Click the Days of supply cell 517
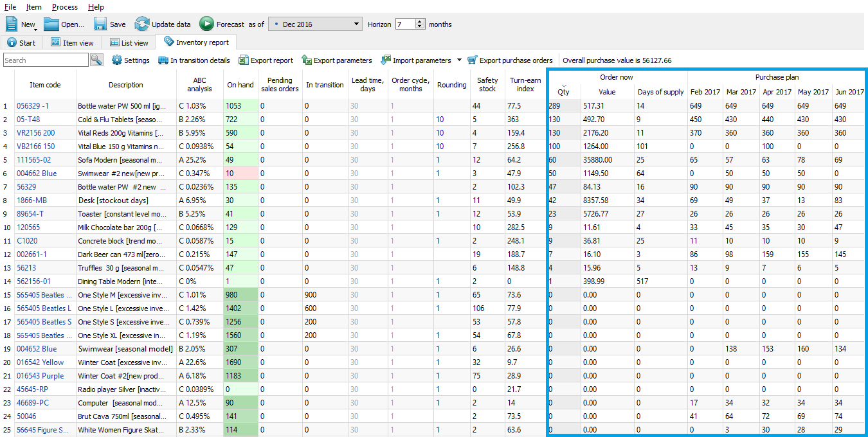This screenshot has width=868, height=437. click(660, 281)
